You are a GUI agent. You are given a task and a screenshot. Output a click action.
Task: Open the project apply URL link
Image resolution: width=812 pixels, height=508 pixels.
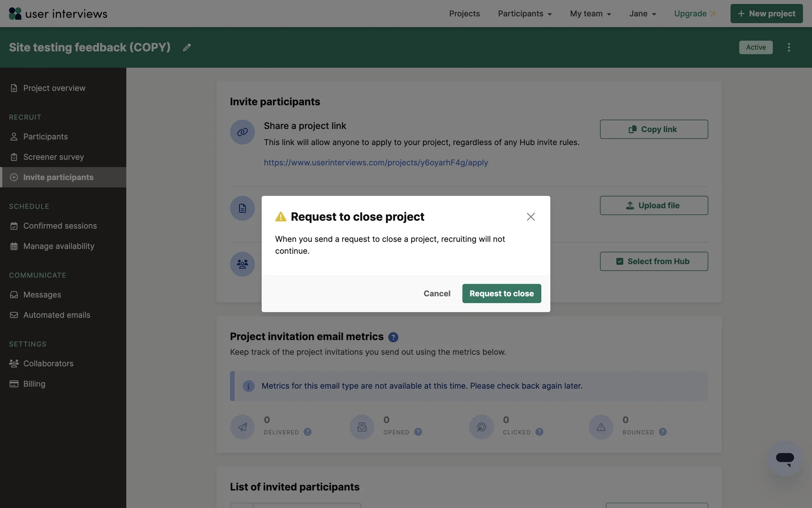click(376, 163)
